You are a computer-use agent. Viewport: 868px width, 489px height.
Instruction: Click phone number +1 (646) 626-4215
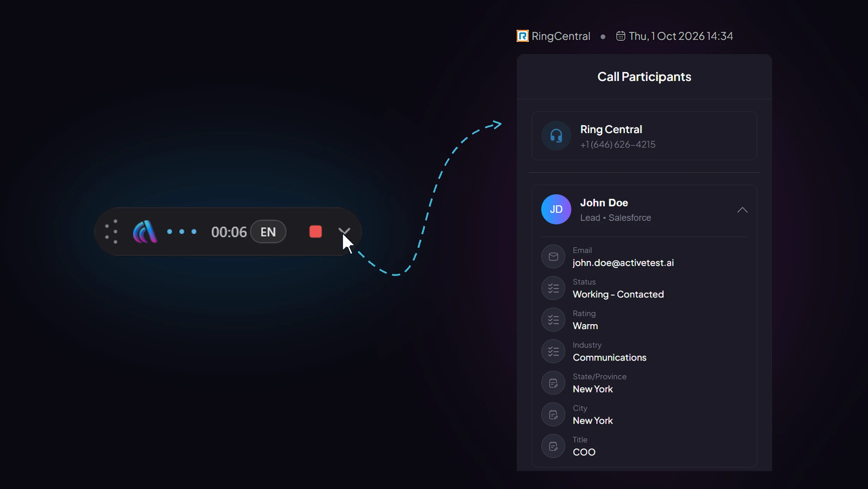pos(617,144)
